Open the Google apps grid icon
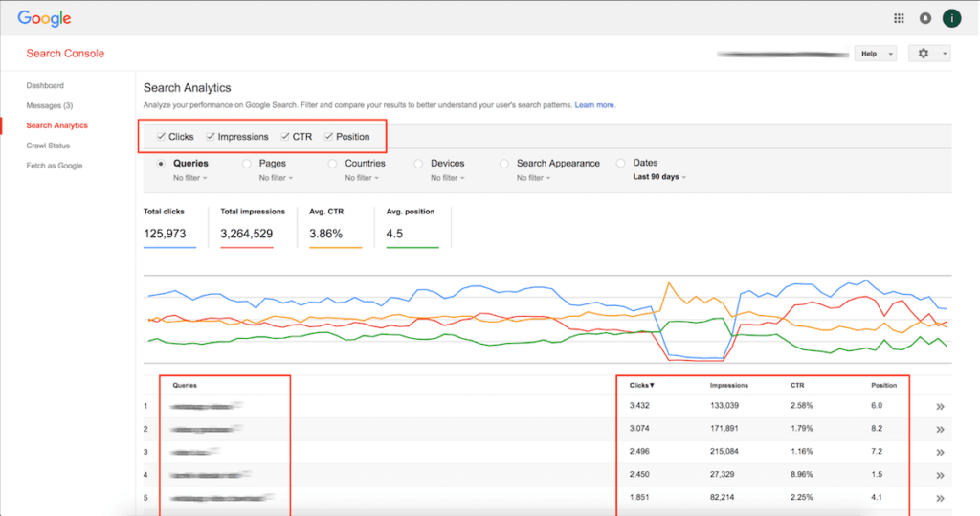980x516 pixels. coord(899,19)
